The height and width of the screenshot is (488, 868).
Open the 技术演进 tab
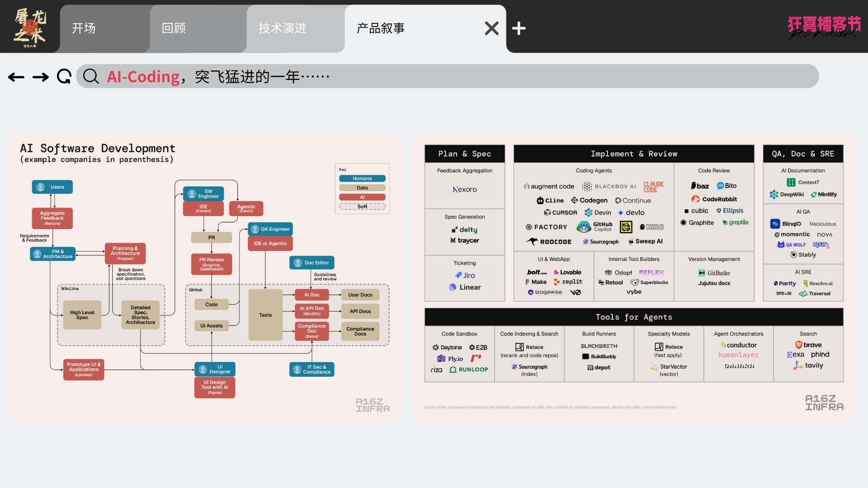283,28
